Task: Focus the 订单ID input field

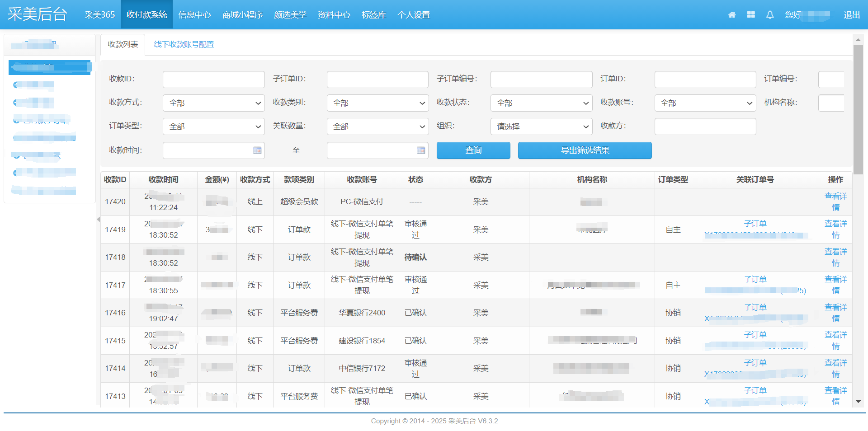Action: click(x=705, y=80)
